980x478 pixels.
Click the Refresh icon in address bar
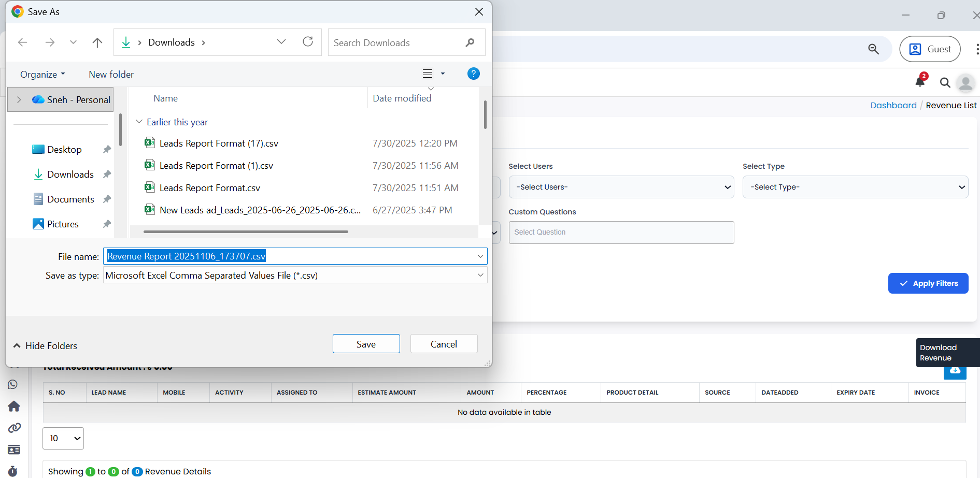coord(308,42)
